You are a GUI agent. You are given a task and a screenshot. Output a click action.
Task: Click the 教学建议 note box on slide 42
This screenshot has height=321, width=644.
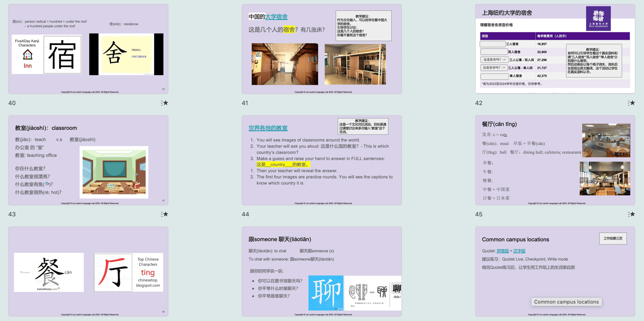[x=594, y=61]
